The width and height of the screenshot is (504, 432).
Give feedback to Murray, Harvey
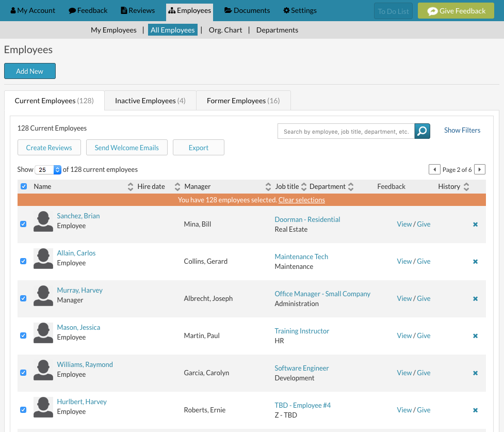pos(424,298)
